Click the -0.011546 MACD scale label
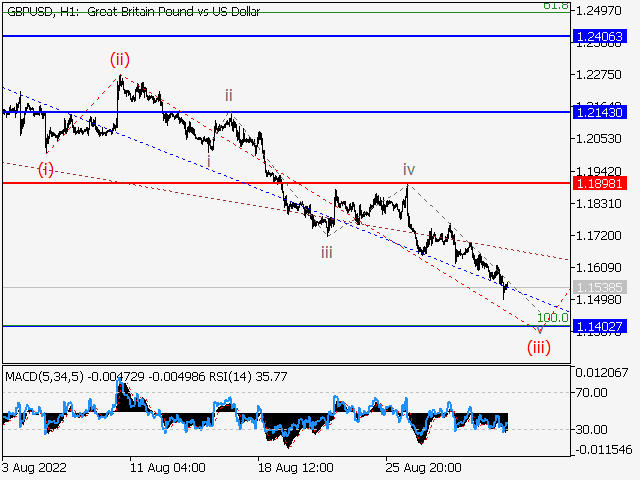This screenshot has height=480, width=640. (603, 450)
